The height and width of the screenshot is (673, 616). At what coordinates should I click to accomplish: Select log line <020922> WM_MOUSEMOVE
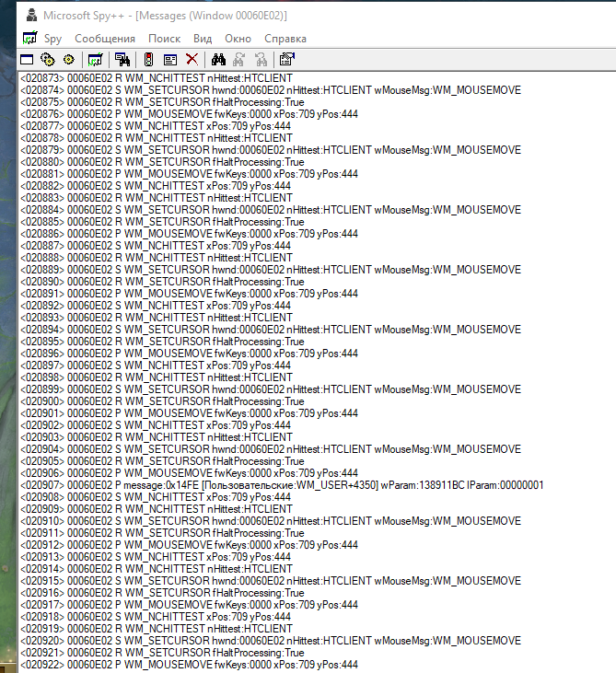(x=190, y=665)
